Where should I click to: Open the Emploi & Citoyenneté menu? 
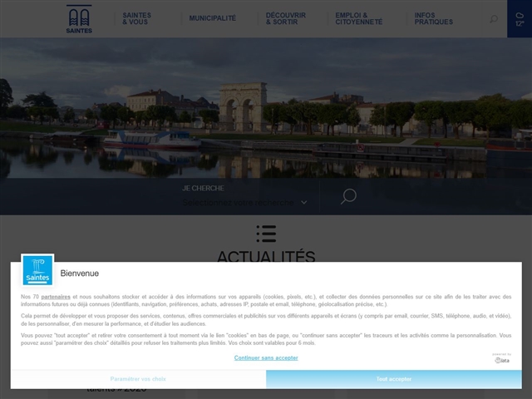click(x=359, y=18)
